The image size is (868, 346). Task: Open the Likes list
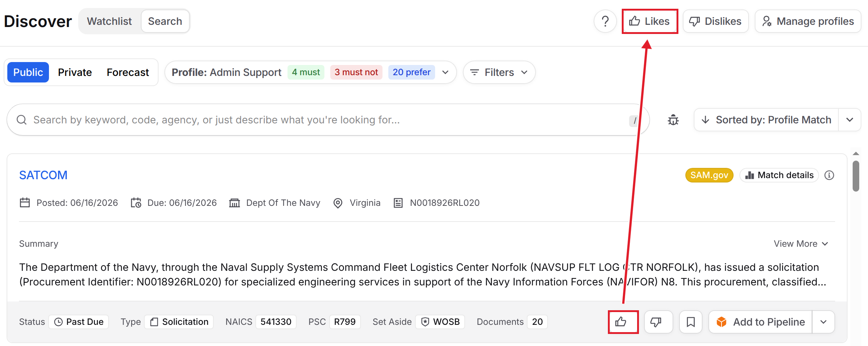(650, 21)
